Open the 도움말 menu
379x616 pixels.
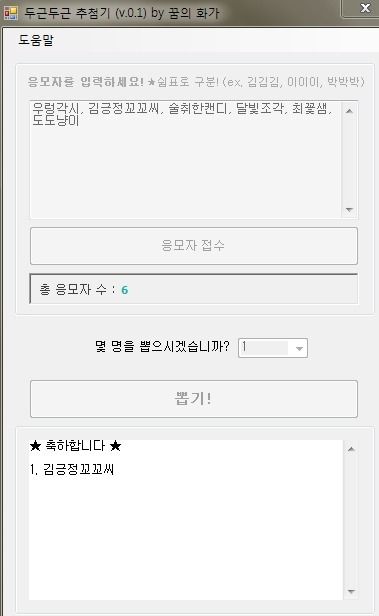tap(36, 40)
